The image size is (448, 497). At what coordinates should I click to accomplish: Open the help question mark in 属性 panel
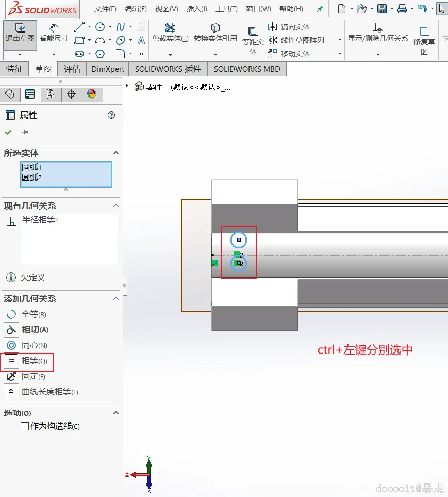111,115
